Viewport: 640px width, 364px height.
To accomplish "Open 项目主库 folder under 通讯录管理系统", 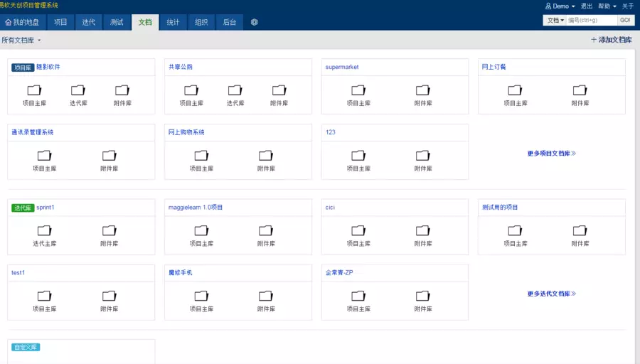I will click(x=45, y=160).
